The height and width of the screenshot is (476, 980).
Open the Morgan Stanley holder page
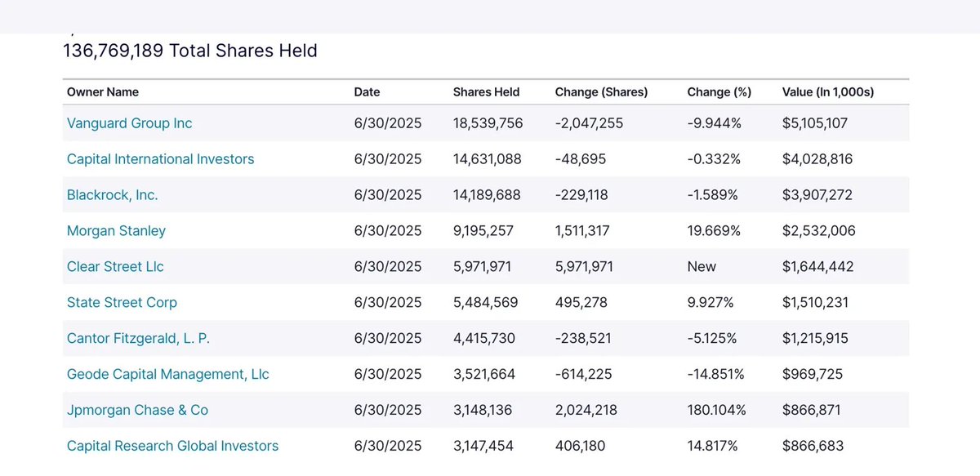click(x=116, y=231)
